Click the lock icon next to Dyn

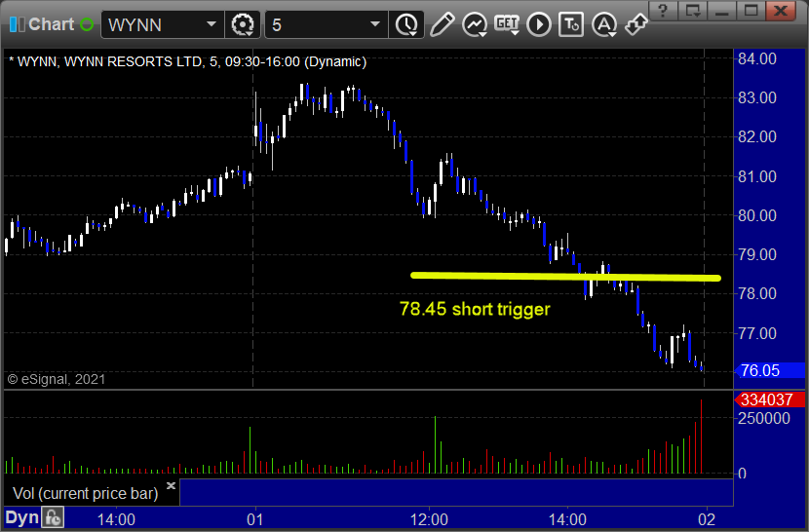(53, 517)
